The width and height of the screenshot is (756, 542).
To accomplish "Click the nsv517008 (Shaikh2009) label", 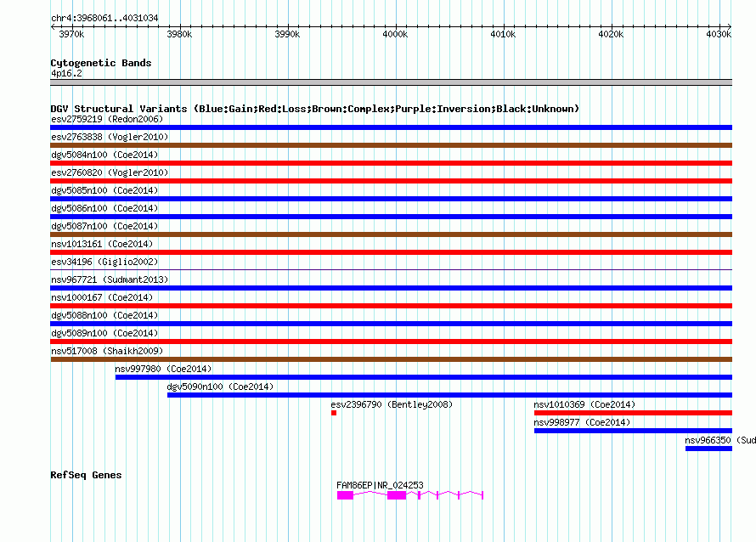I will point(106,351).
